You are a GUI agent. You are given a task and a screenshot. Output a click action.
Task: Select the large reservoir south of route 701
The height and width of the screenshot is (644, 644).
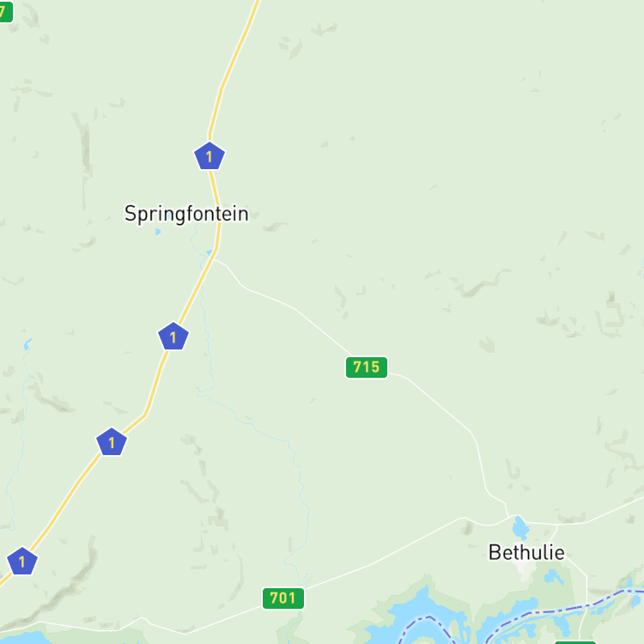click(x=410, y=616)
